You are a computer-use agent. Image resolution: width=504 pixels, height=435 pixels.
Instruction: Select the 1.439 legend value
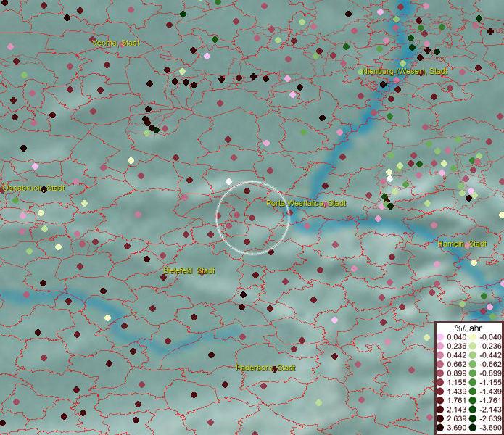point(456,391)
